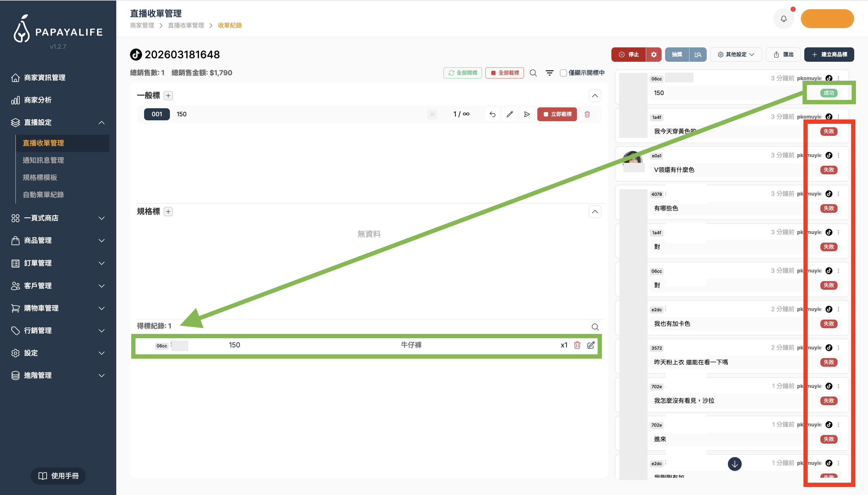
Task: Go to 商家分析 in the sidebar
Action: pos(38,100)
